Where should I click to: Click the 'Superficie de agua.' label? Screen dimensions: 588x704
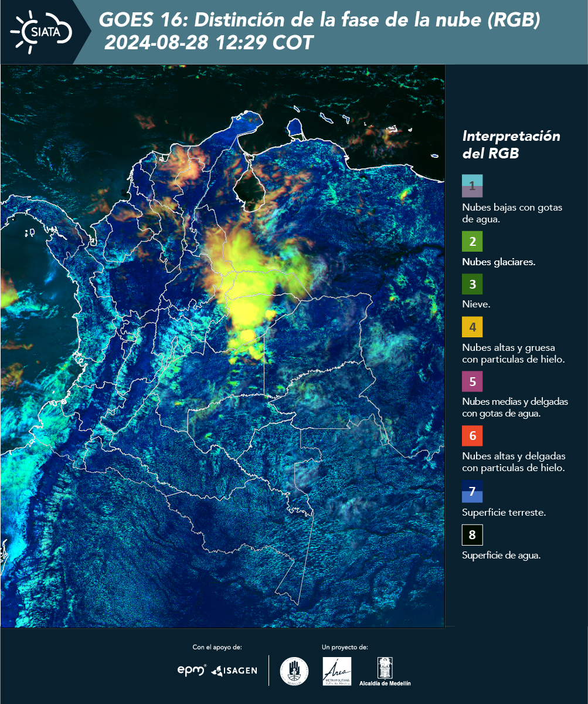tap(501, 556)
